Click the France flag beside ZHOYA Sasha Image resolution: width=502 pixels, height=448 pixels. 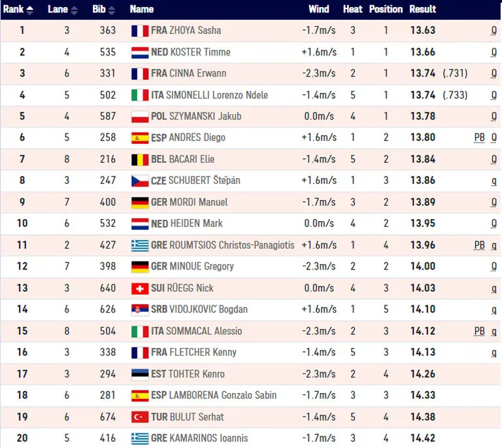[x=140, y=31]
